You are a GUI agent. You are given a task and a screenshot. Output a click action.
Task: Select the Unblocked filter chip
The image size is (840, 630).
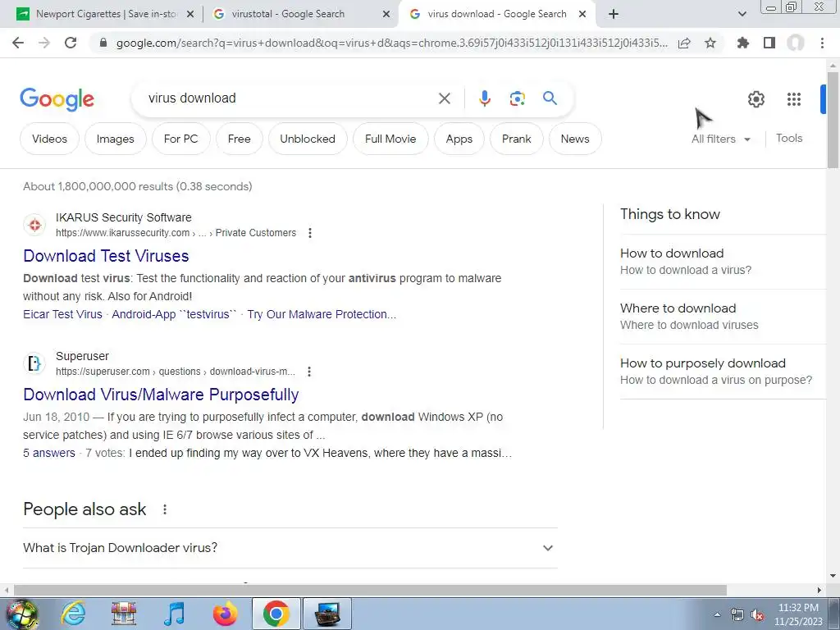point(308,139)
